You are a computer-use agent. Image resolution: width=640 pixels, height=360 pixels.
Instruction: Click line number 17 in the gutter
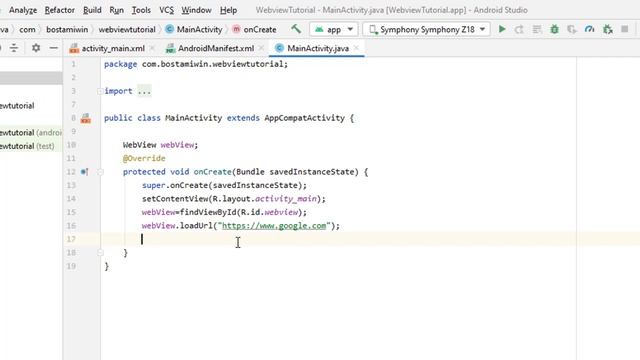click(71, 239)
